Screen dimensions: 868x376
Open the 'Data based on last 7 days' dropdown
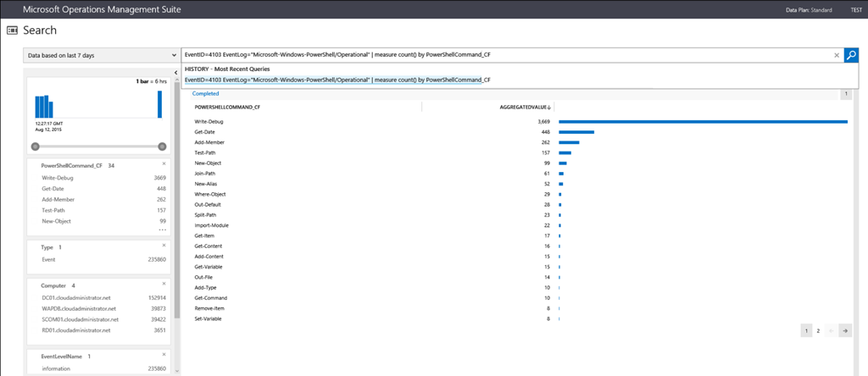95,55
